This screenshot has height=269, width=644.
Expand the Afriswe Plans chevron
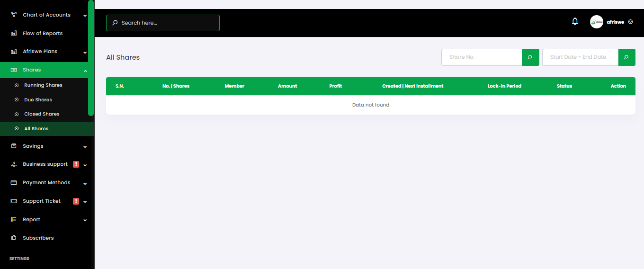(85, 52)
